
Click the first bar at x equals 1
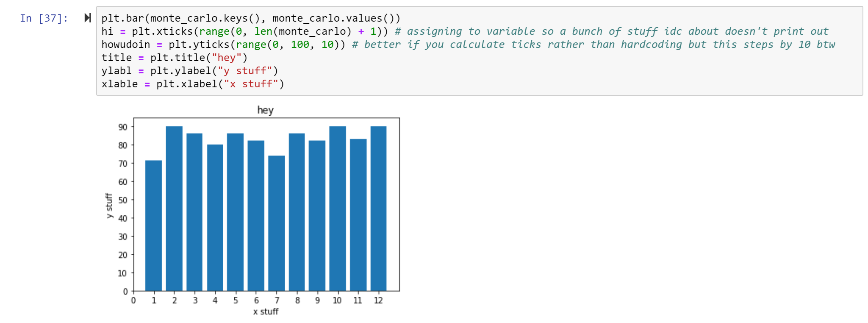[x=153, y=226]
